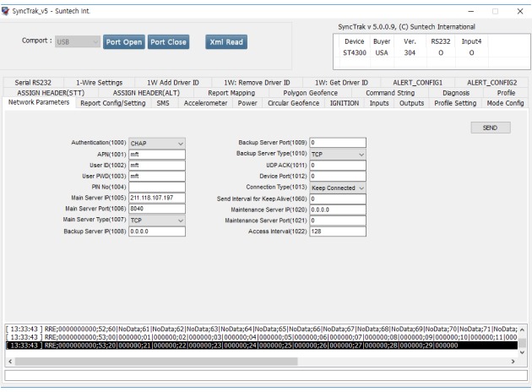Open the Report Config/Setting tab
The width and height of the screenshot is (532, 392).
pos(112,103)
